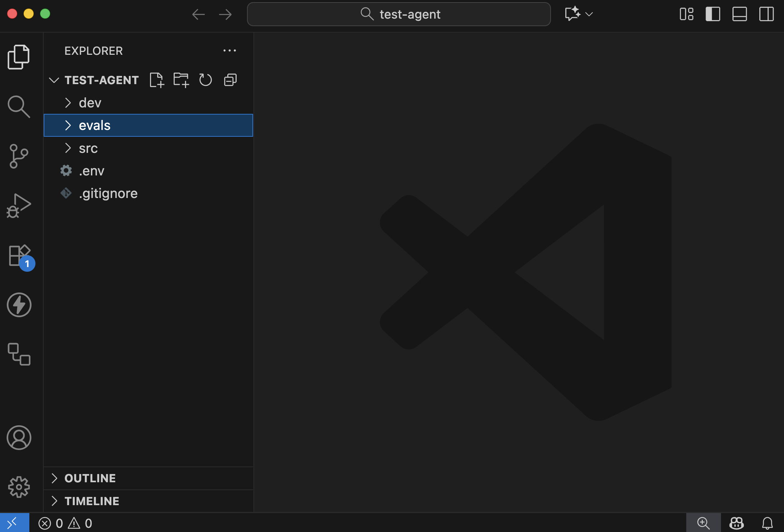Collapse all folders in Explorer

(x=230, y=79)
